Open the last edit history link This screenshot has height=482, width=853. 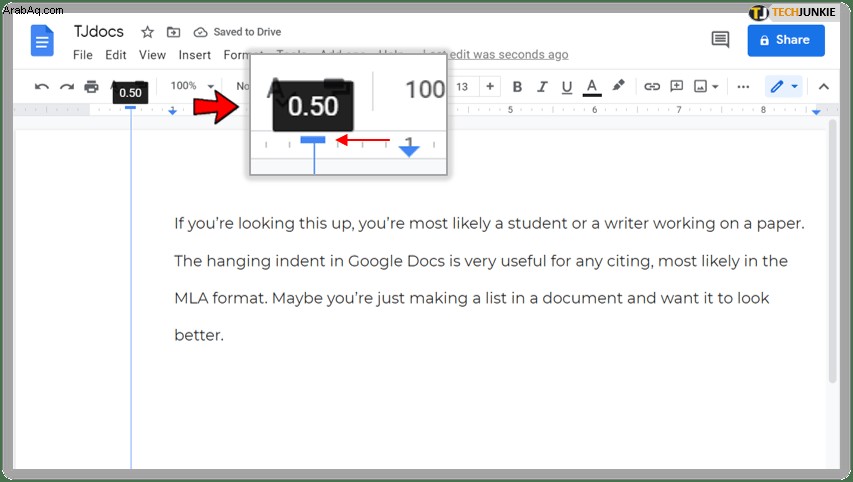(509, 54)
